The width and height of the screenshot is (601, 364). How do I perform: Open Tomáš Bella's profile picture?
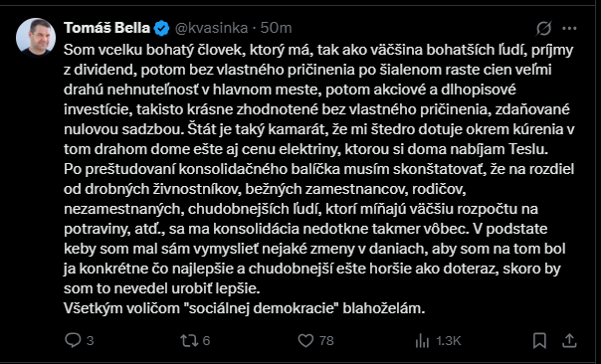tap(36, 37)
